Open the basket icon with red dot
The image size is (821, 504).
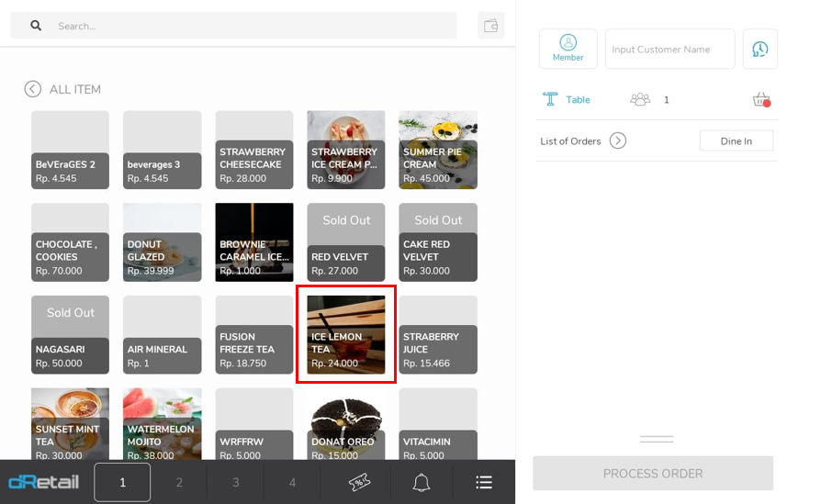click(x=760, y=99)
